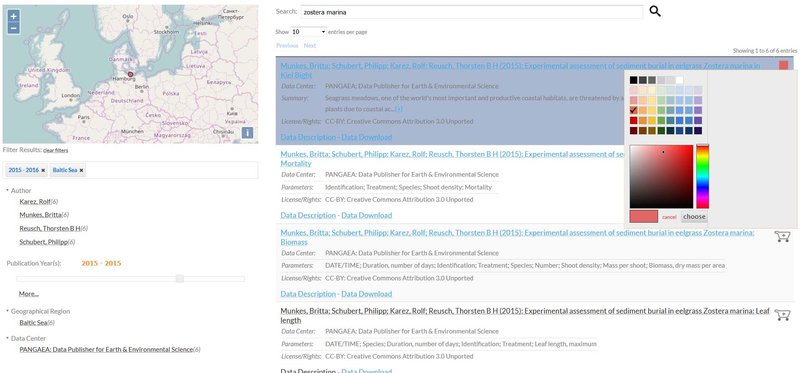Filter by author Reusch, Thorsten B H

tap(50, 228)
